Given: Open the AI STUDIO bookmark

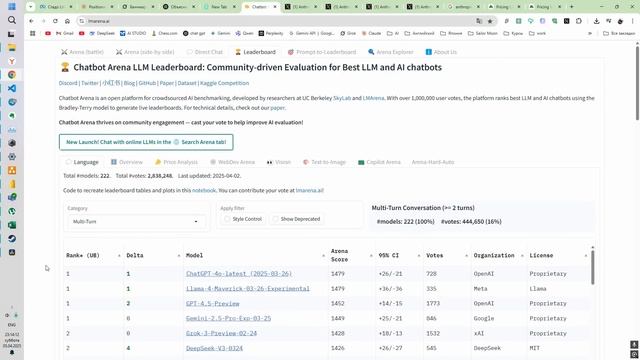Looking at the screenshot, I should point(133,33).
